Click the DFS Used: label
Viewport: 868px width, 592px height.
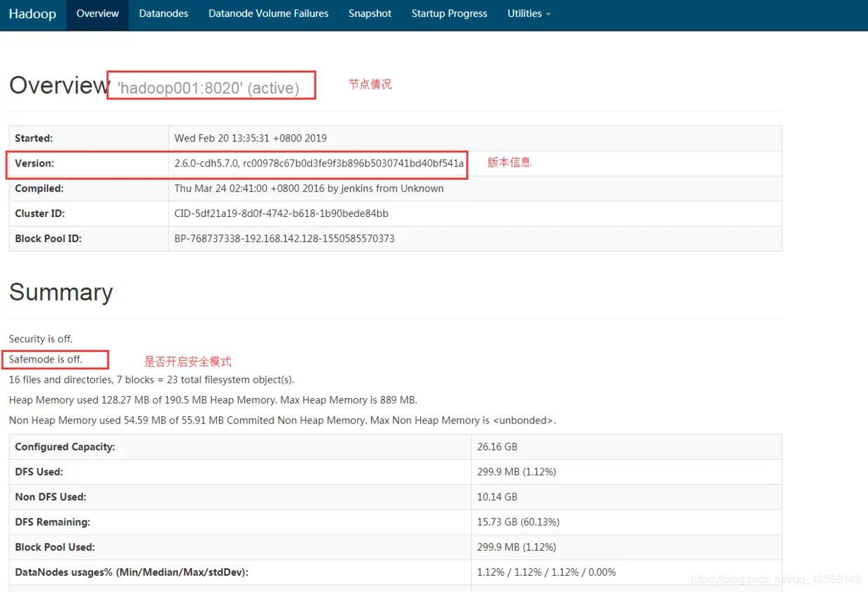[x=39, y=472]
